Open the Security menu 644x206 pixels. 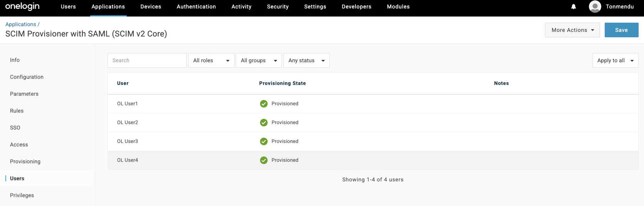coord(278,7)
